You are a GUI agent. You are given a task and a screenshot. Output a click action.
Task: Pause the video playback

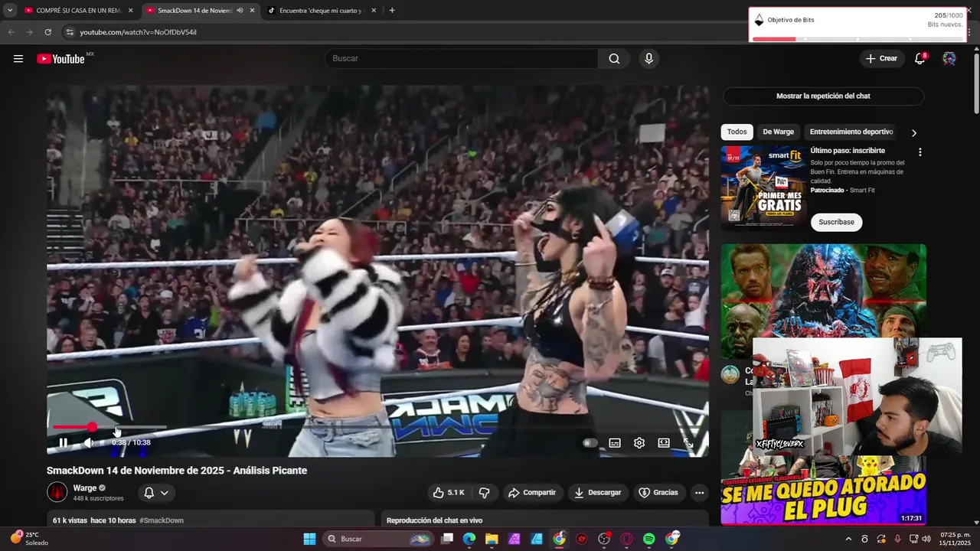point(63,442)
